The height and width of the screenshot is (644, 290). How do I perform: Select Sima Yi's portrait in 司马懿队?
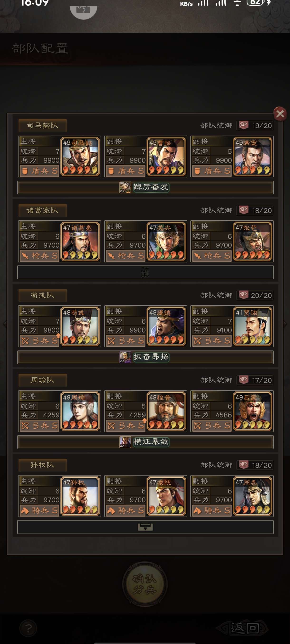(x=80, y=156)
